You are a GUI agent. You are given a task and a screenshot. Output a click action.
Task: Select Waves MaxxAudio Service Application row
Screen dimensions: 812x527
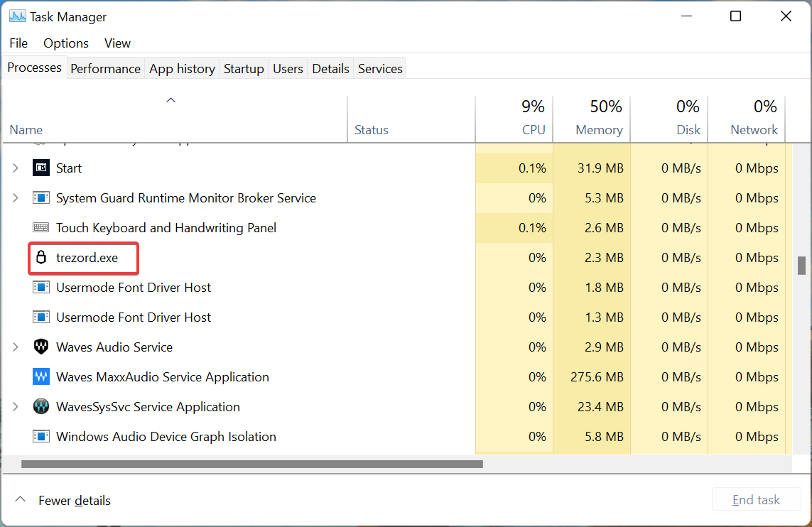(x=396, y=377)
